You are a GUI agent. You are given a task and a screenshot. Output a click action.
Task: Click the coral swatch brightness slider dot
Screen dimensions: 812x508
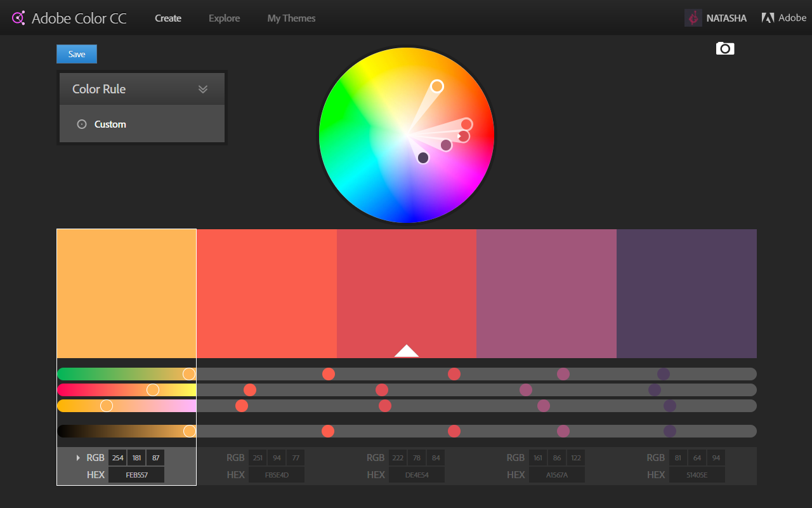coord(328,431)
